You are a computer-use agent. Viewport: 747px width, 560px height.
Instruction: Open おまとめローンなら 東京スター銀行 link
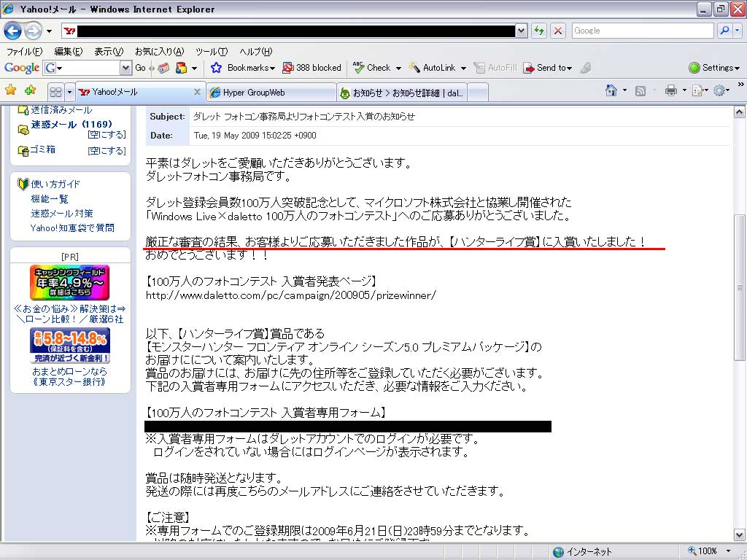[69, 377]
